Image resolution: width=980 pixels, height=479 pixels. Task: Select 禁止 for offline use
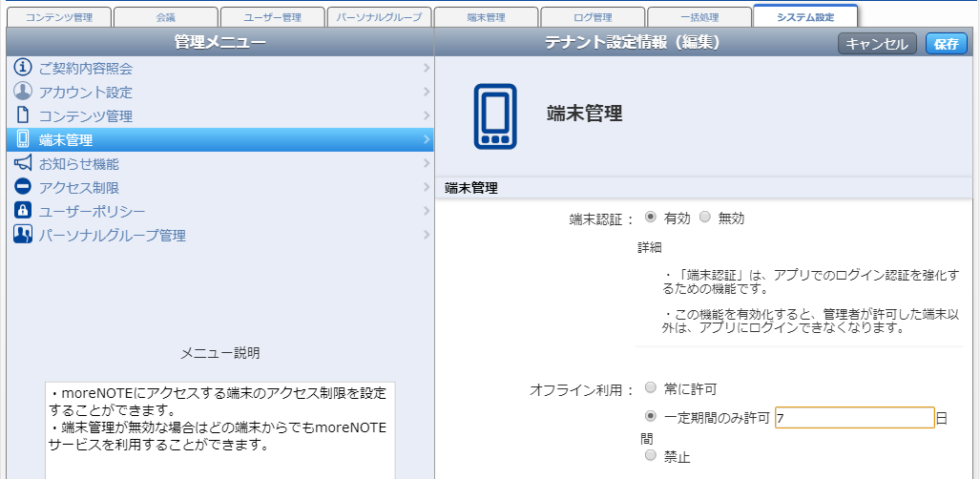pos(651,454)
